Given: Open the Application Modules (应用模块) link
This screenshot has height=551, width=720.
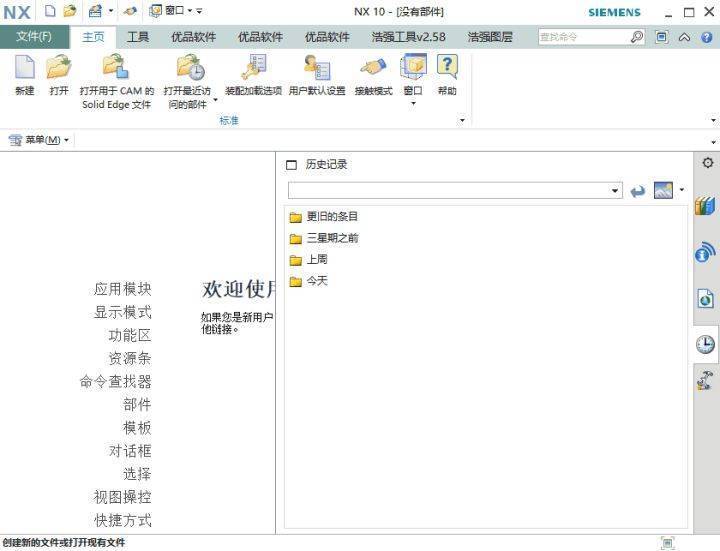Looking at the screenshot, I should point(123,289).
